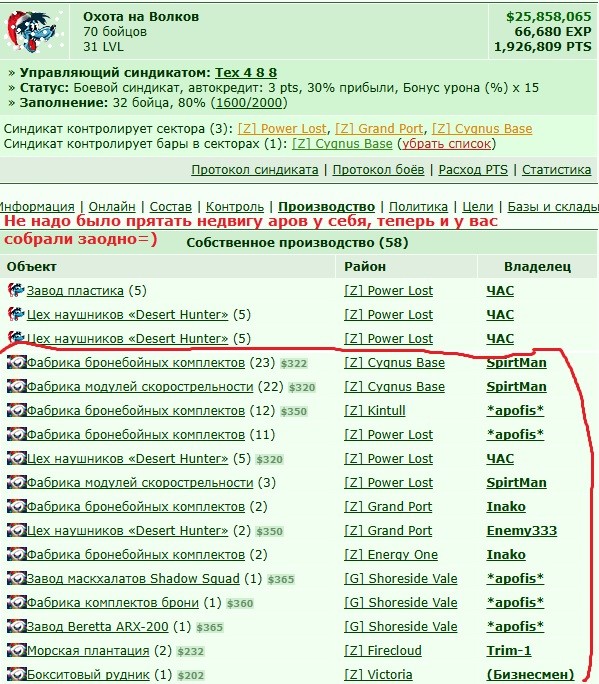This screenshot has height=684, width=599.
Task: Click the $25,858,065 syndicate balance
Action: 548,17
